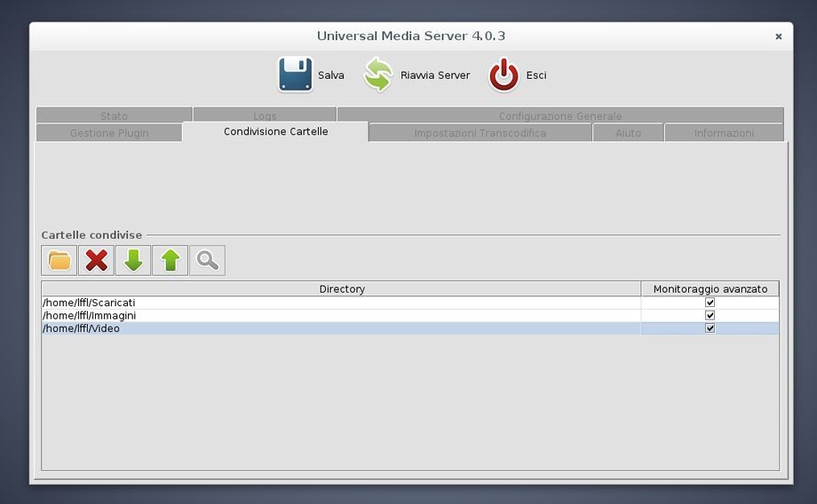Viewport: 817px width, 504px height.
Task: Click the Salva label
Action: click(331, 75)
